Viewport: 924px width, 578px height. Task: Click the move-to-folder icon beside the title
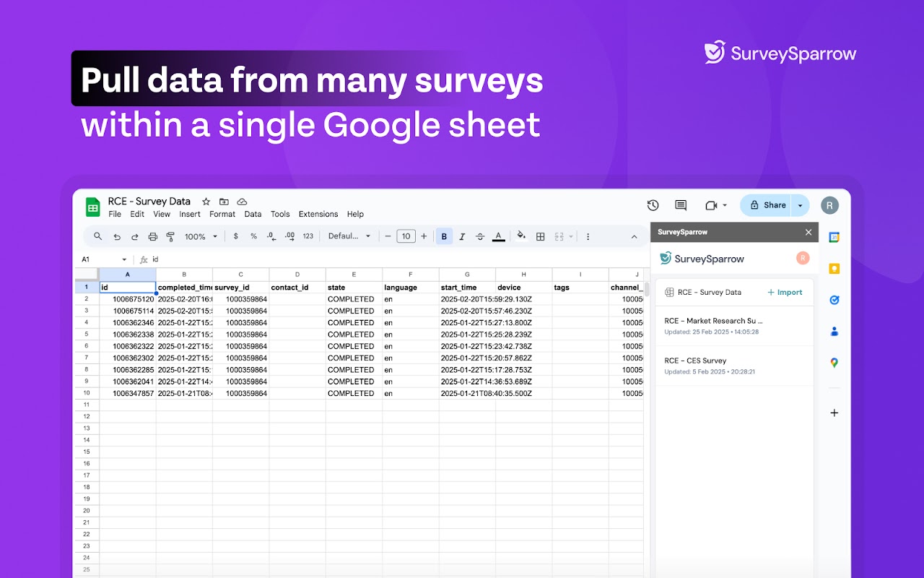click(224, 202)
